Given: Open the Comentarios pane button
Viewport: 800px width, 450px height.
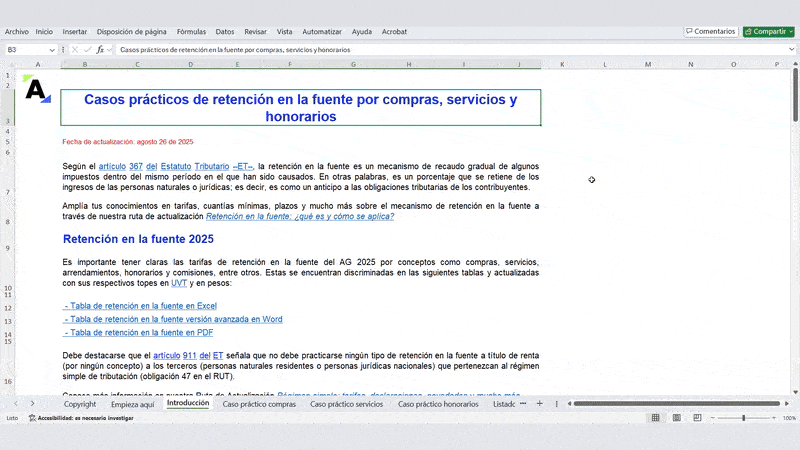Looking at the screenshot, I should click(710, 31).
